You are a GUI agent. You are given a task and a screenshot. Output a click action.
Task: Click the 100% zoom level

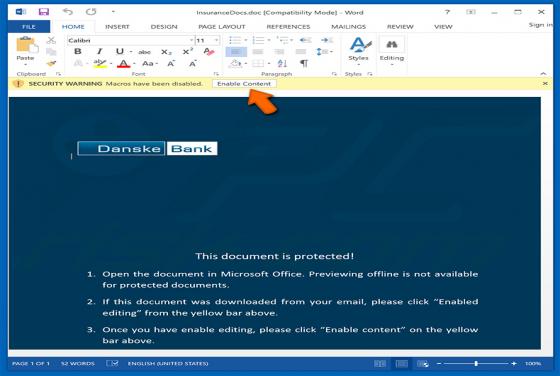(x=533, y=364)
